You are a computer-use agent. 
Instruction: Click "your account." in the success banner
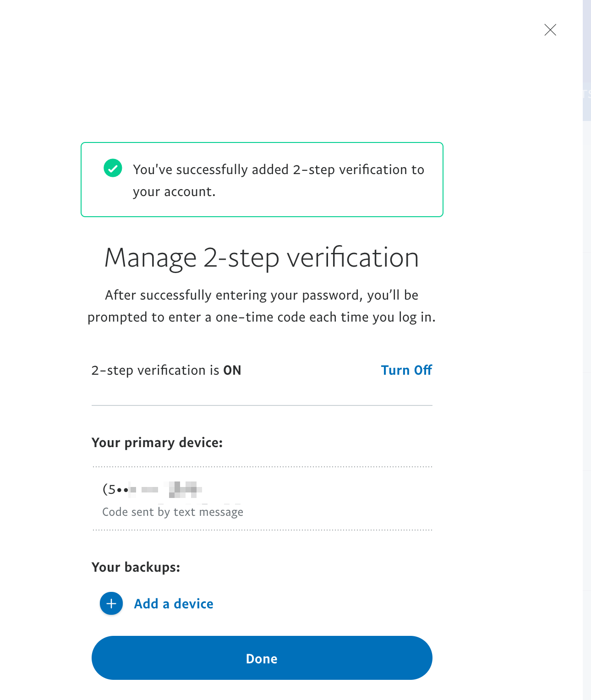coord(174,191)
